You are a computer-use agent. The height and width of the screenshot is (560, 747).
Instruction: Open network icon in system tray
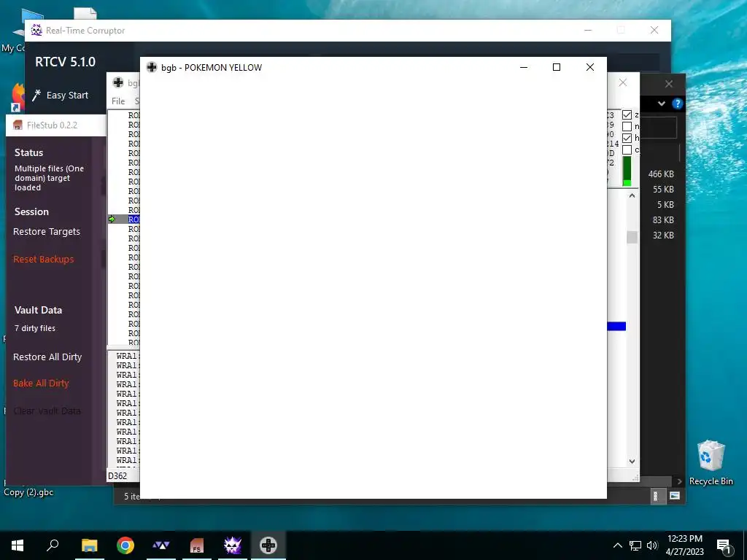click(x=635, y=545)
